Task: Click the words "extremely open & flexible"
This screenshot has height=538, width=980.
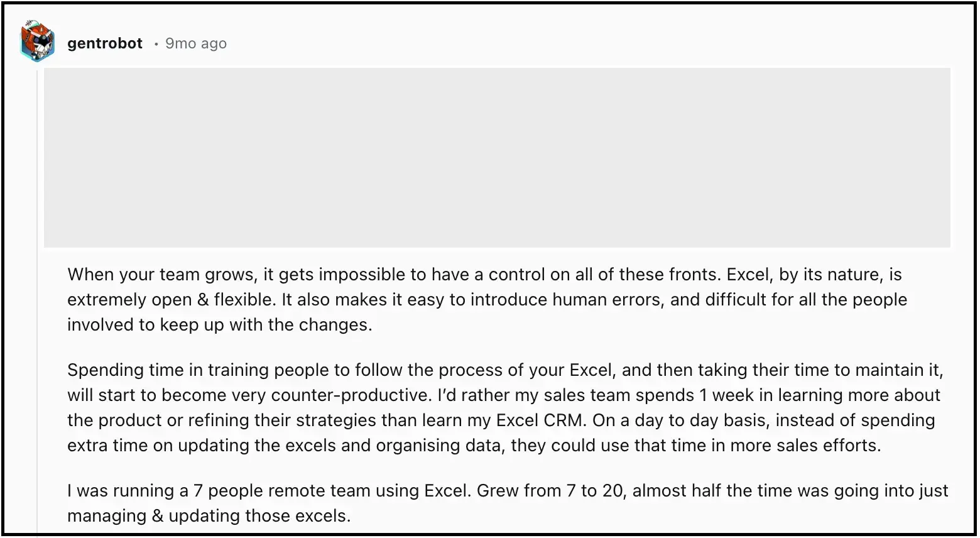Action: (x=170, y=300)
